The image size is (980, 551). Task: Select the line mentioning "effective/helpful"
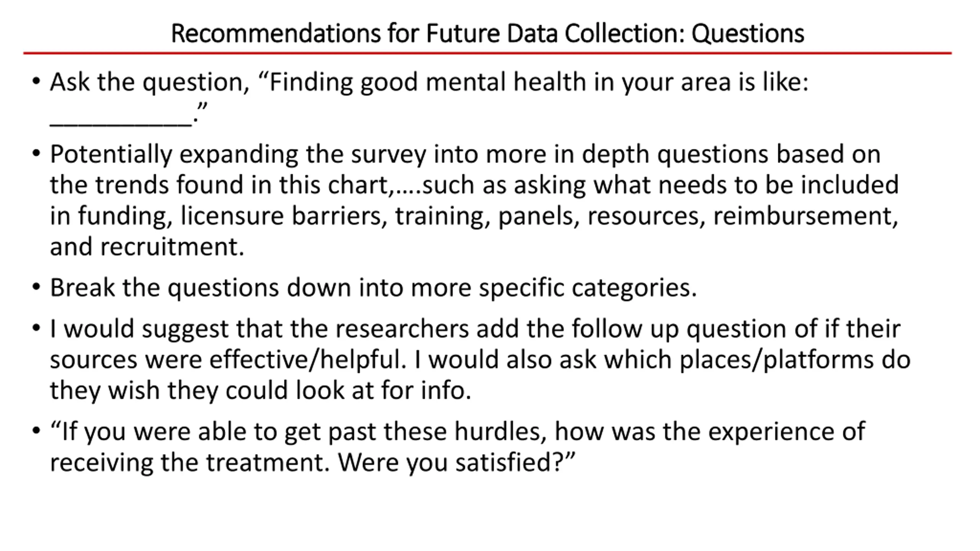click(480, 360)
